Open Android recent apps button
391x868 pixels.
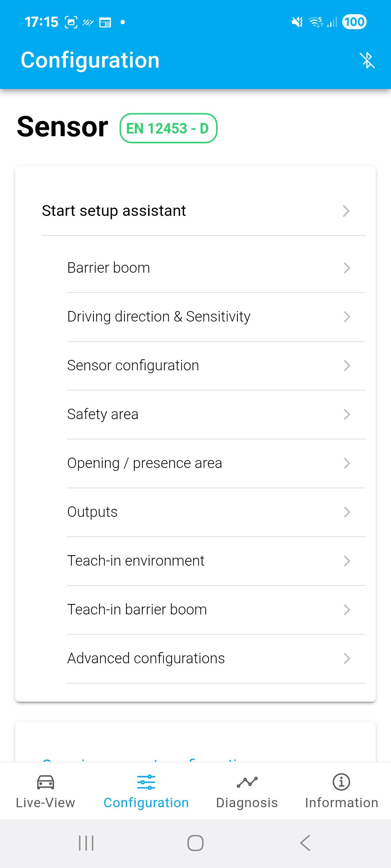pyautogui.click(x=86, y=843)
